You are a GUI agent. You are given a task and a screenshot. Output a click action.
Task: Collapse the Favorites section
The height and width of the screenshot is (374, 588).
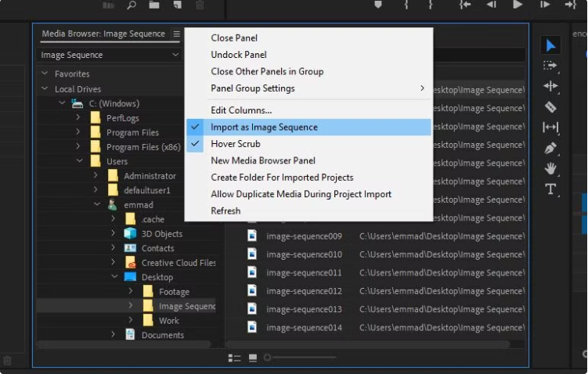point(45,74)
